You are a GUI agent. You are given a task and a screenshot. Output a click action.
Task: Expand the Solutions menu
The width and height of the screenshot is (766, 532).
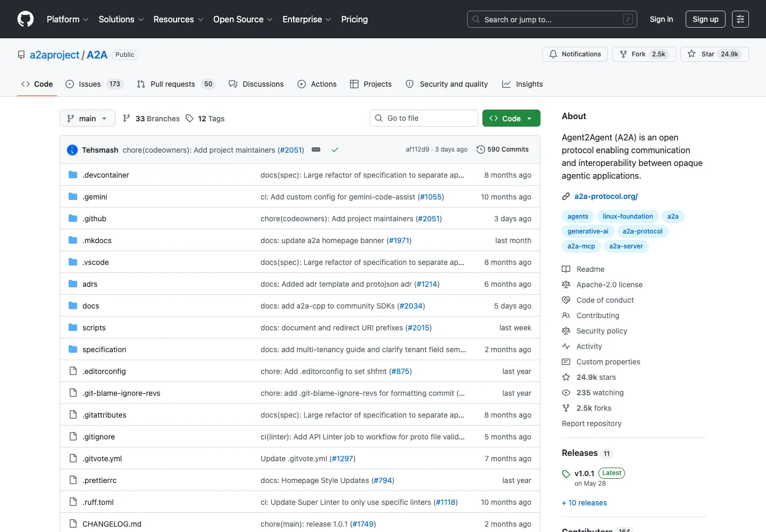pos(121,19)
